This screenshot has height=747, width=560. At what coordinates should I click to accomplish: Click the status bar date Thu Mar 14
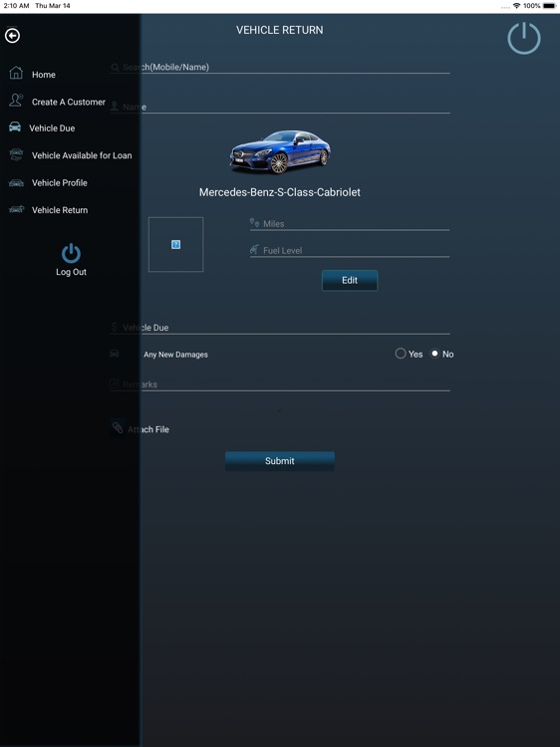[53, 6]
